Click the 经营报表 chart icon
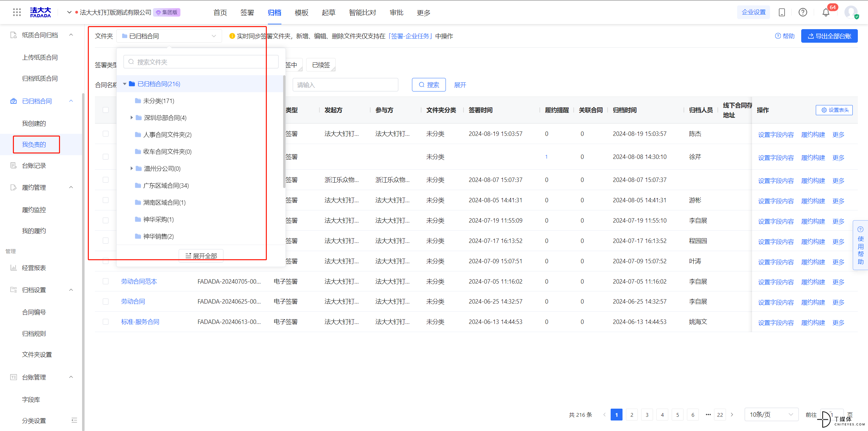 (14, 268)
